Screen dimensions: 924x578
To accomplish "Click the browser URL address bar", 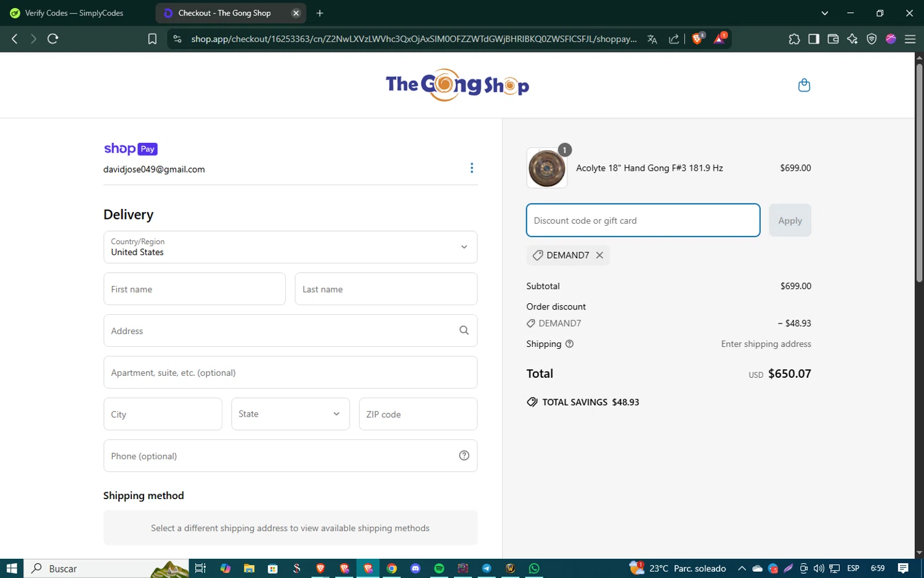I will 413,39.
